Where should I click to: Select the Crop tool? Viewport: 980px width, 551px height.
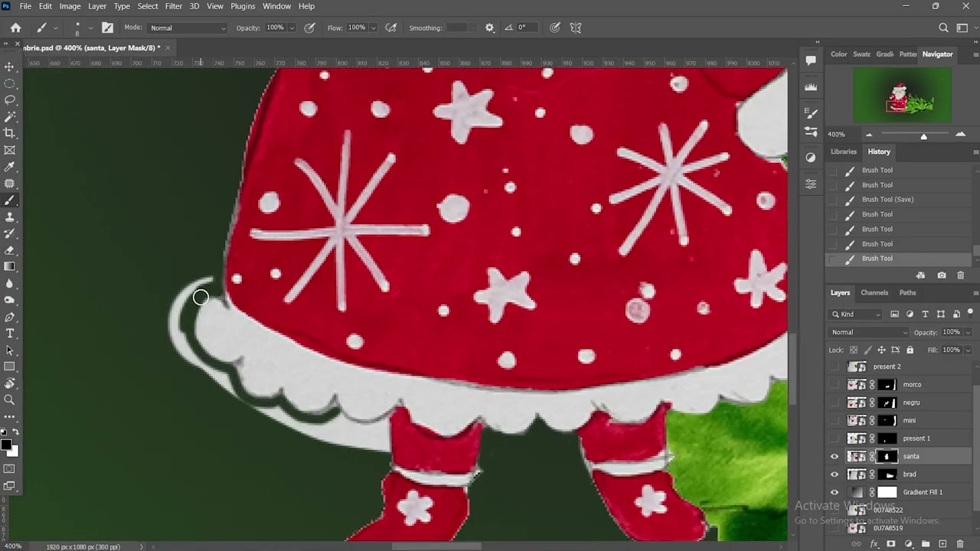10,134
